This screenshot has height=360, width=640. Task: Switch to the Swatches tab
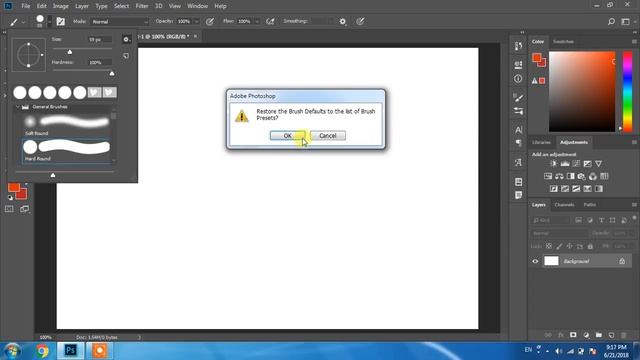[563, 42]
